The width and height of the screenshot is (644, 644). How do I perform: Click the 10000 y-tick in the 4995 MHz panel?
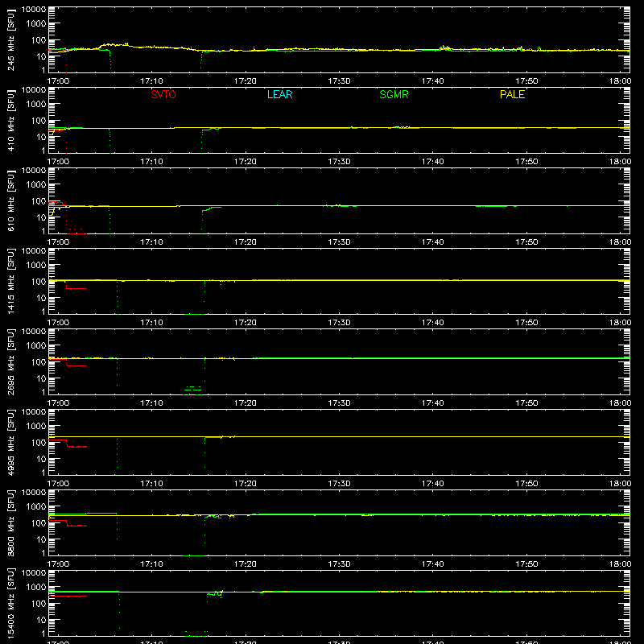coord(34,412)
